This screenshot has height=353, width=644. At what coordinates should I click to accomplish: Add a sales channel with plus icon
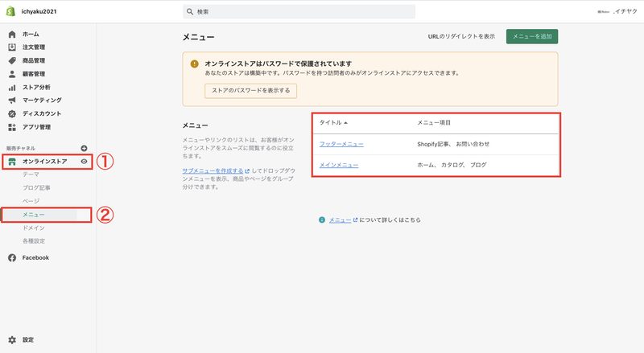[x=84, y=148]
